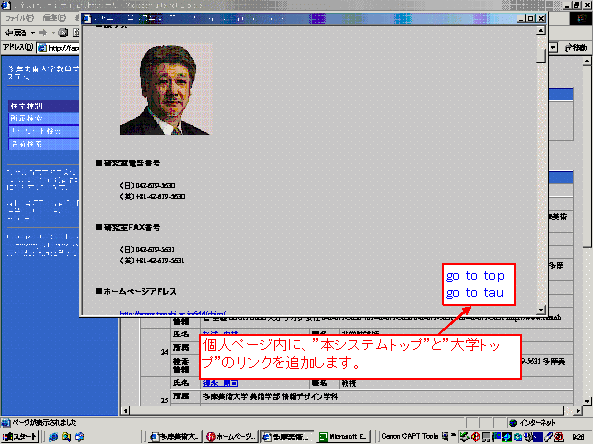Expand the Forward button history dropdown
The height and width of the screenshot is (446, 594).
point(53,33)
